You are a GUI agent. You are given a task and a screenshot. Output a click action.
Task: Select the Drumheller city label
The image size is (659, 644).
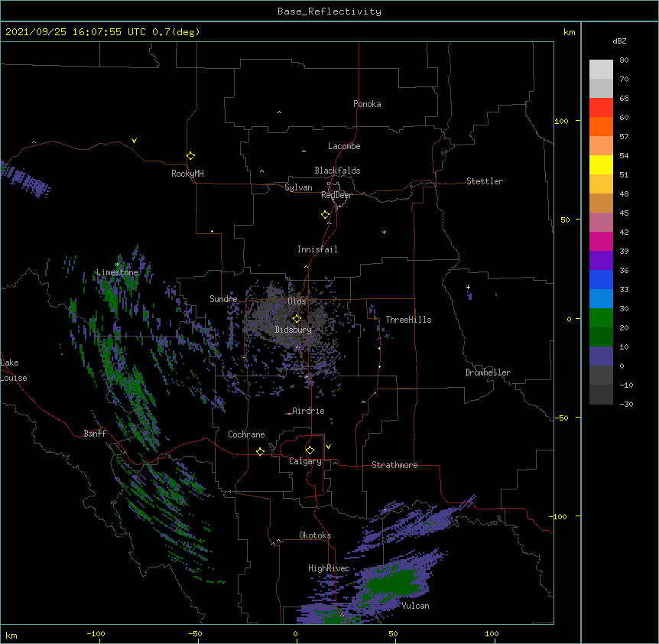point(488,372)
